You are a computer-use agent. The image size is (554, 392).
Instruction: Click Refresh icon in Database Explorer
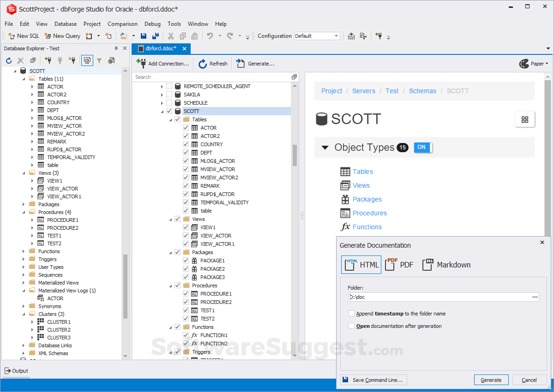coord(9,60)
